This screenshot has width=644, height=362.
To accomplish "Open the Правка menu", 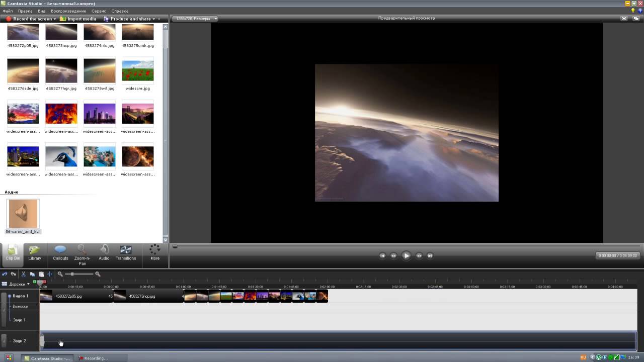I will click(x=25, y=11).
